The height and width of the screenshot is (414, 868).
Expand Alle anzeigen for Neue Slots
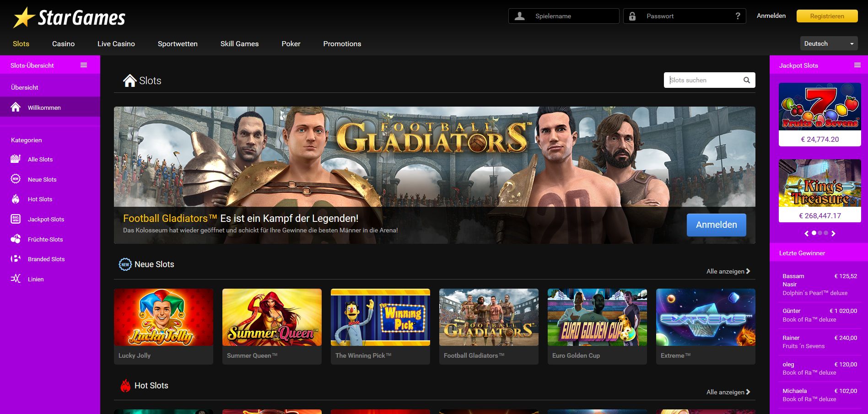[x=728, y=271]
